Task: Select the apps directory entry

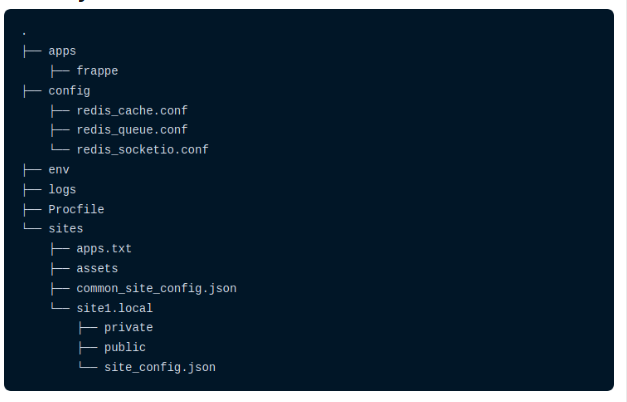Action: 62,50
